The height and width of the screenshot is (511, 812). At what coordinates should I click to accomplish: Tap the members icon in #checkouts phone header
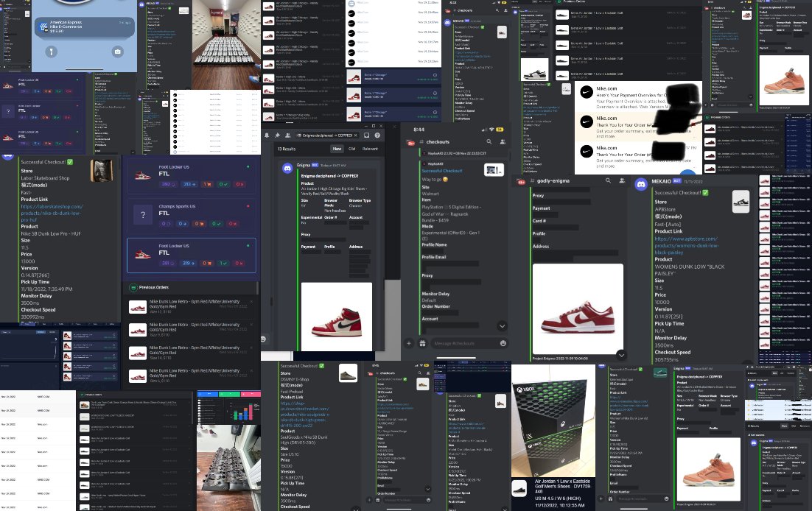503,141
